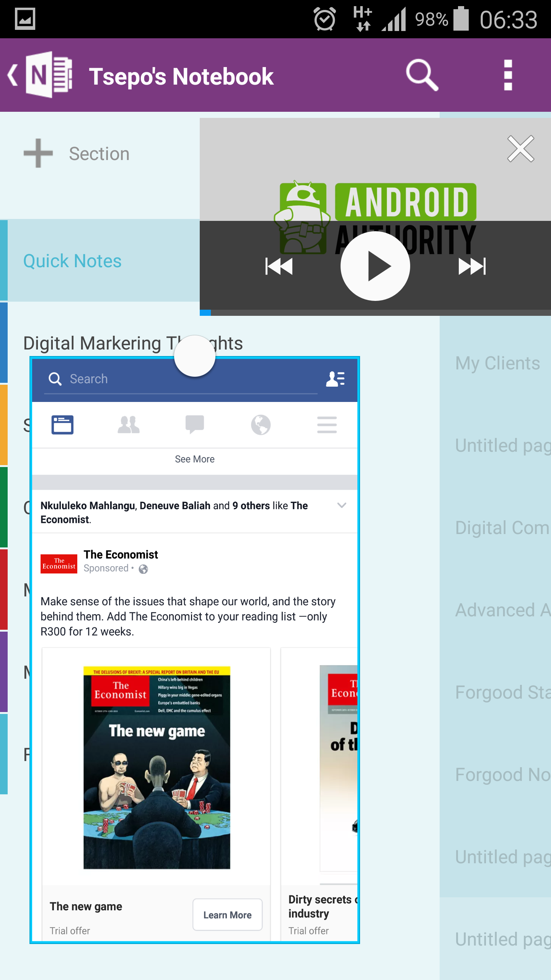Viewport: 551px width, 980px height.
Task: Open The new game magazine cover
Action: tap(157, 768)
